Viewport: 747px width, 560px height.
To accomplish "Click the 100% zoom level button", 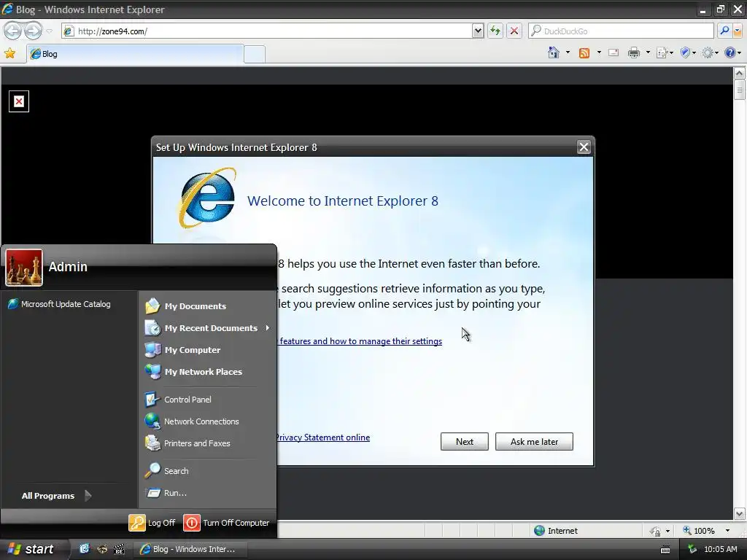I will (x=699, y=531).
